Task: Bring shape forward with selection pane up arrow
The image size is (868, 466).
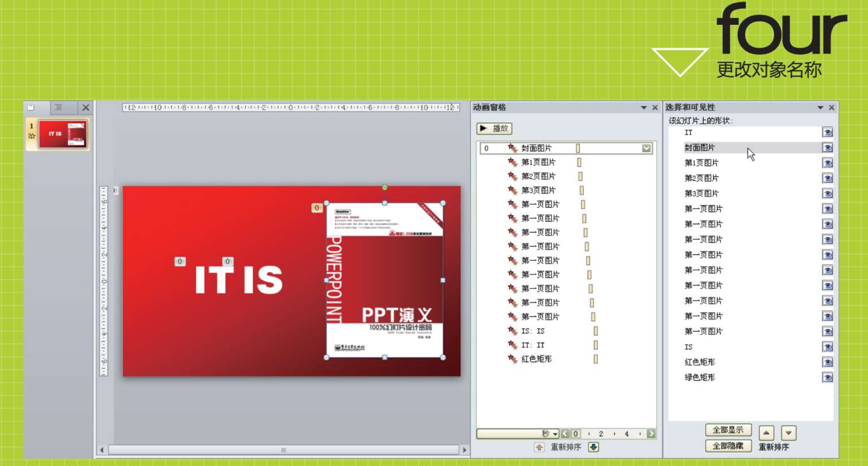Action: coord(766,433)
